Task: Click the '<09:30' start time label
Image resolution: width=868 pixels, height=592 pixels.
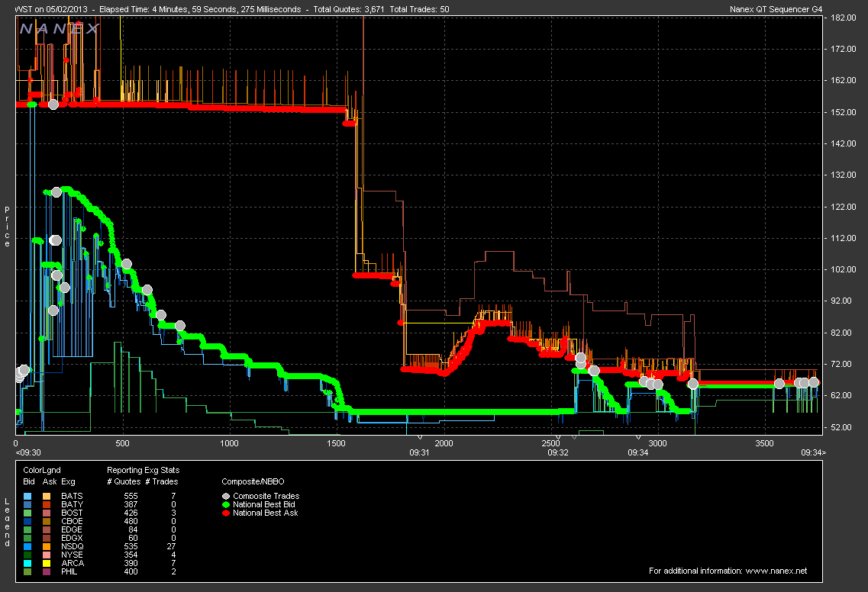Action: click(28, 452)
